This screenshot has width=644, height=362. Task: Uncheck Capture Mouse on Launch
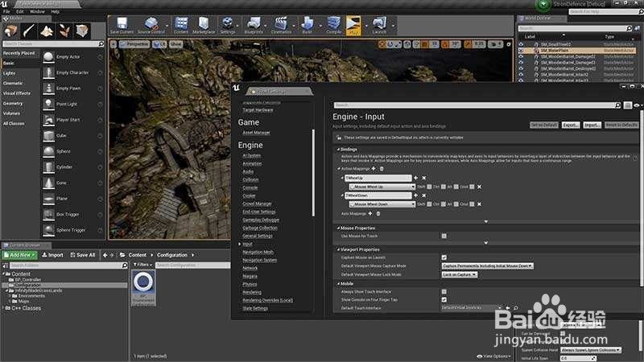point(444,257)
